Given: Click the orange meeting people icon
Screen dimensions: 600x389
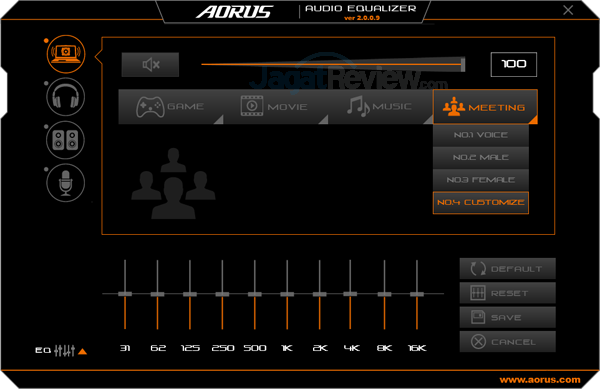Looking at the screenshot, I should [x=454, y=106].
